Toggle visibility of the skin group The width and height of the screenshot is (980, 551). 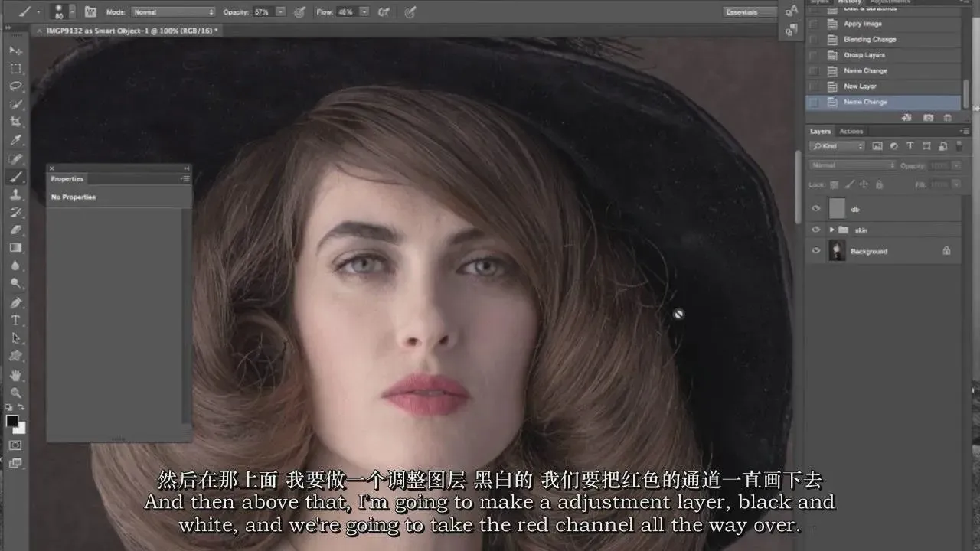pos(815,230)
